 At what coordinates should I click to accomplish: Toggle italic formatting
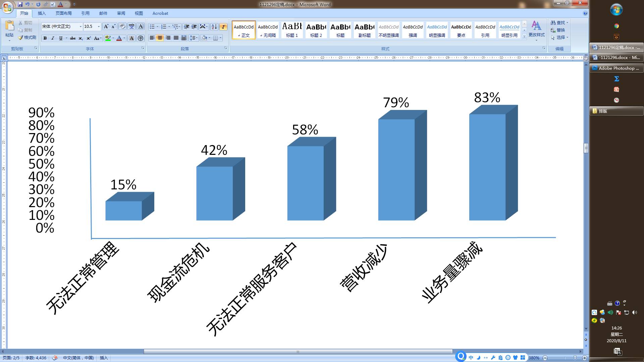point(53,38)
